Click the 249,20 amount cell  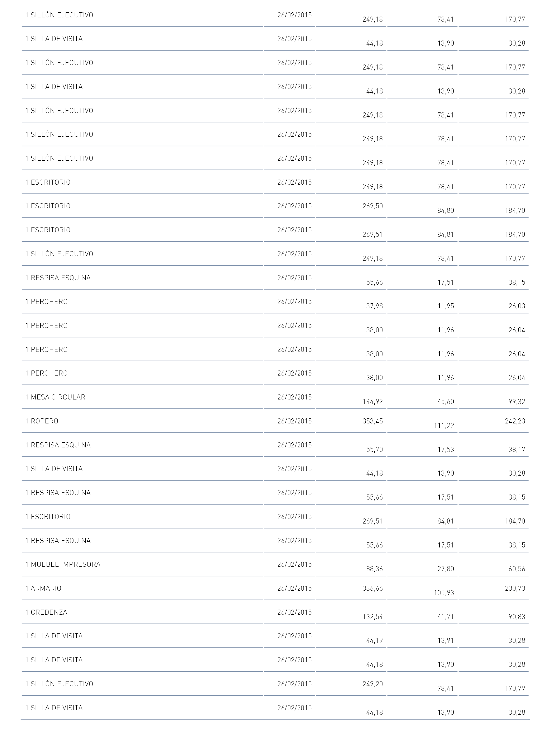tap(373, 684)
